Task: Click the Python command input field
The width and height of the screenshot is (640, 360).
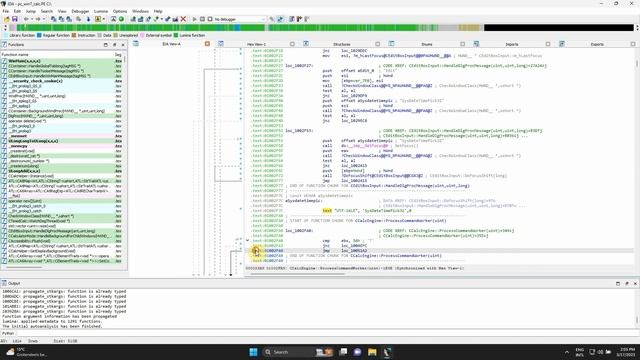Action: pos(327,333)
